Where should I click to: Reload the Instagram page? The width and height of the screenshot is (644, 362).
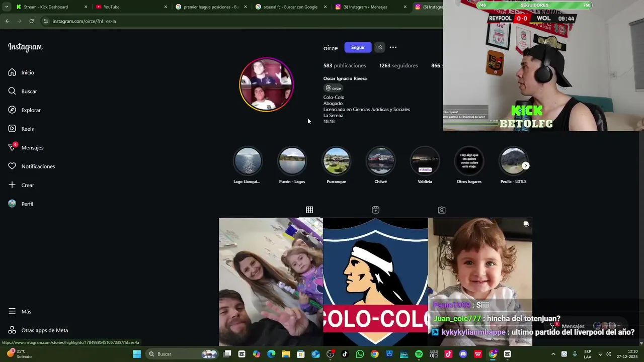(x=31, y=21)
